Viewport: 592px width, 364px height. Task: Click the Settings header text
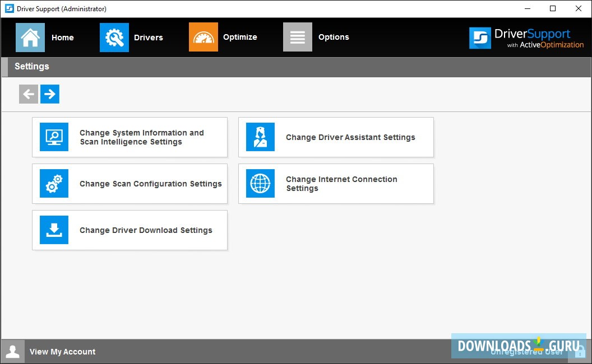[32, 67]
